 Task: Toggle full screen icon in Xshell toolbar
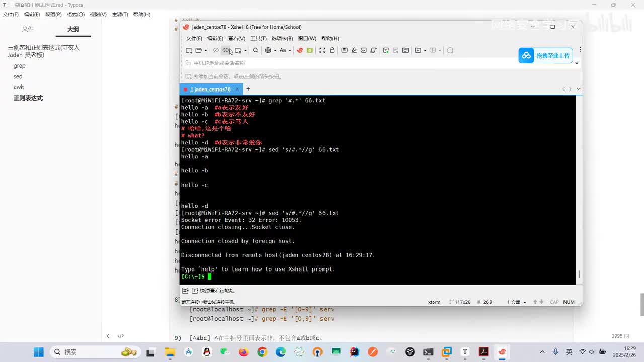pos(323,50)
